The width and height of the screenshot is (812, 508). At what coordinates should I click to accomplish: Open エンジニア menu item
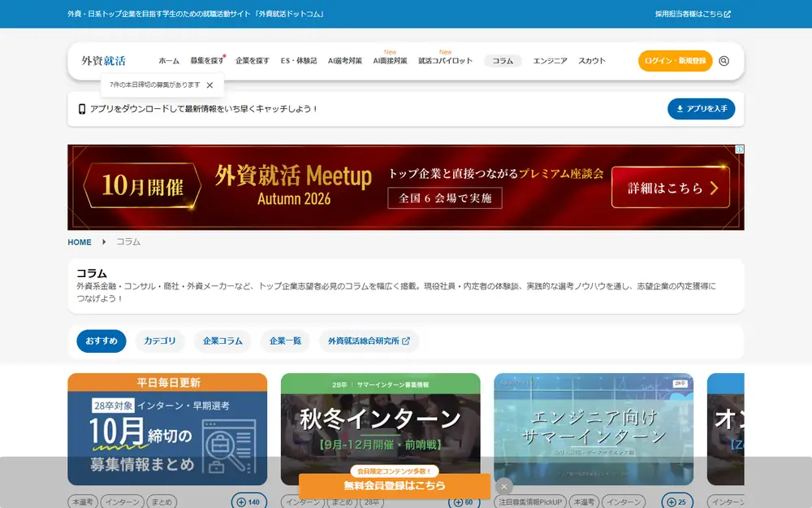550,61
